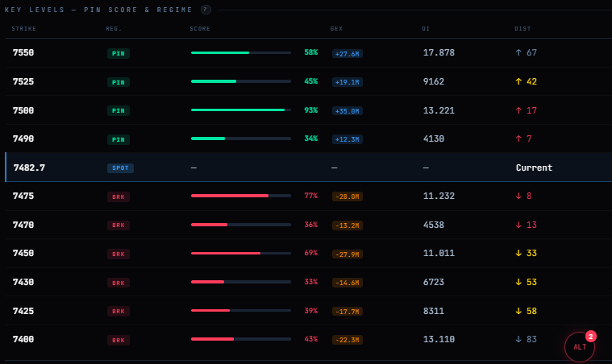The image size is (612, 364).
Task: Click the STRIKE column header
Action: 24,28
